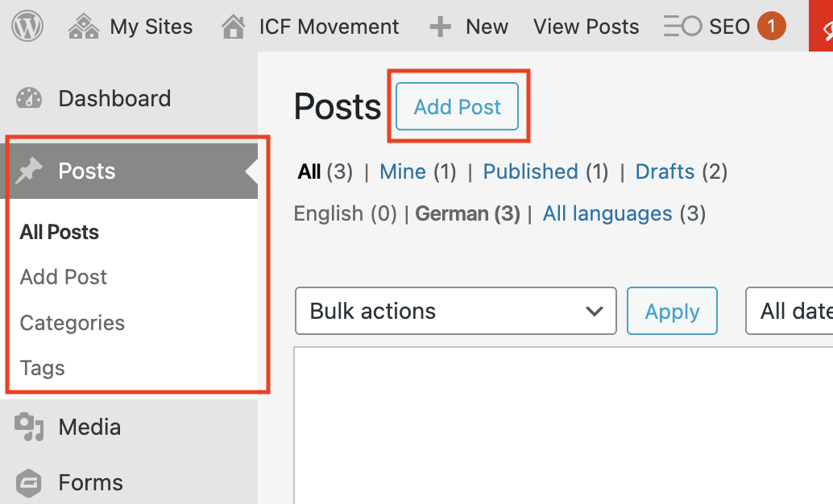Open the SEO notification badge
833x504 pixels.
[x=771, y=27]
